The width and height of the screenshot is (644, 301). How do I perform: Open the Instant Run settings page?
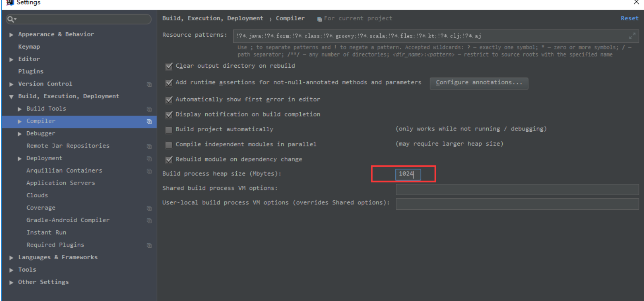[46, 232]
